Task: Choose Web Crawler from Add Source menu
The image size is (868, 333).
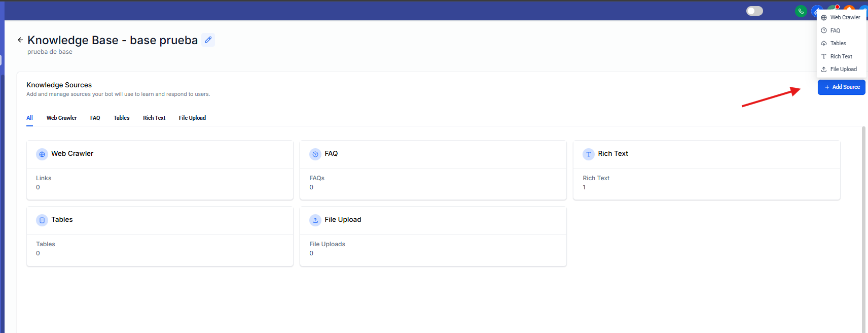Action: click(x=845, y=17)
